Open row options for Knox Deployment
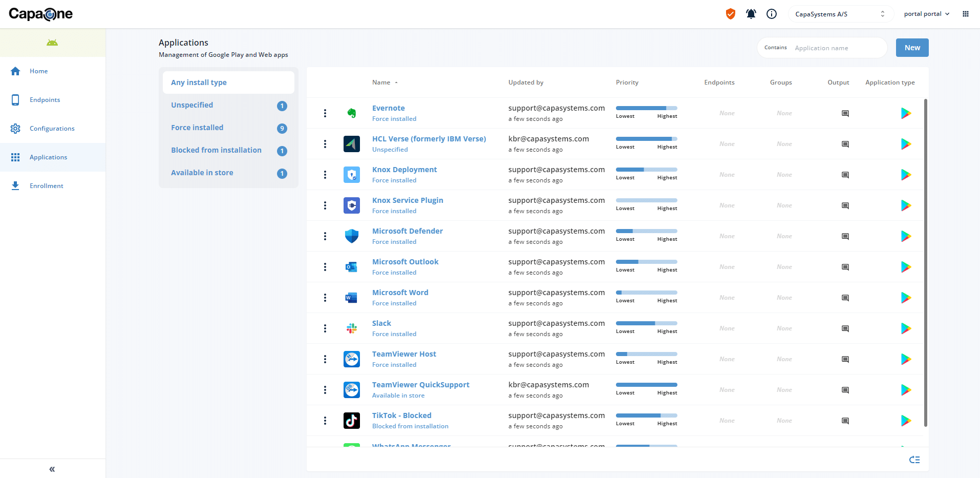The width and height of the screenshot is (980, 478). pos(325,175)
